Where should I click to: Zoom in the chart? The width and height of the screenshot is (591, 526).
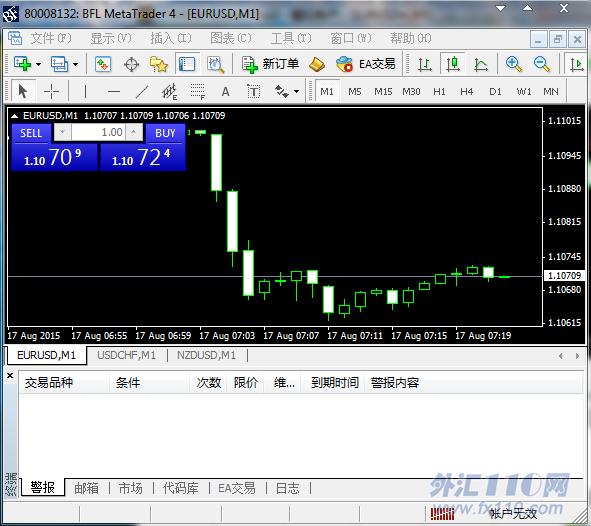click(x=514, y=64)
